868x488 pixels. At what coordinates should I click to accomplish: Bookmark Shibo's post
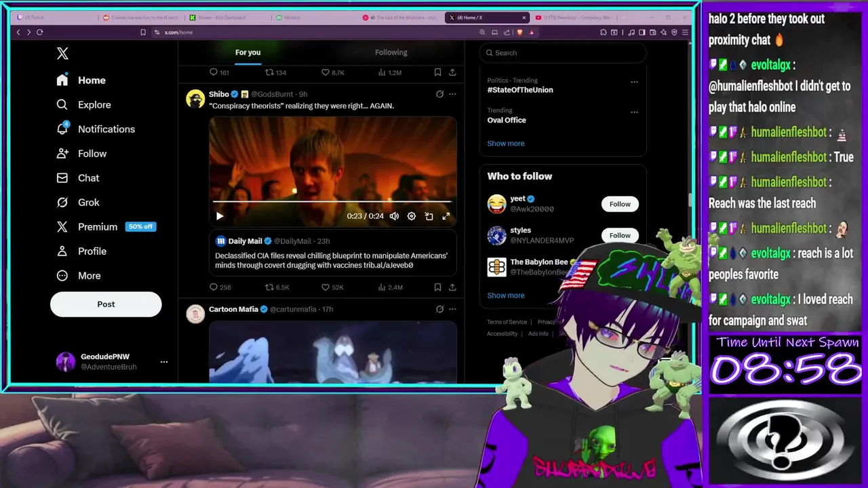pyautogui.click(x=437, y=287)
